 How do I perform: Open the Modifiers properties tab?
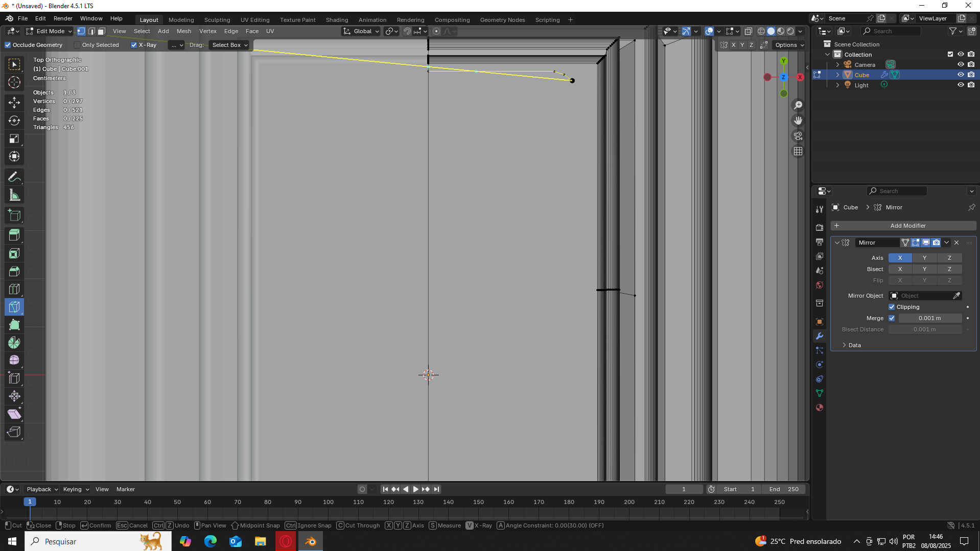coord(820,336)
